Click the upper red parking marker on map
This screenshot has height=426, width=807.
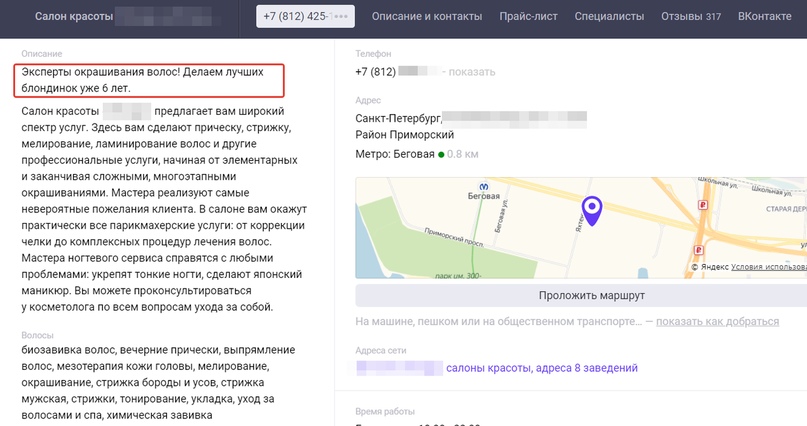point(702,205)
